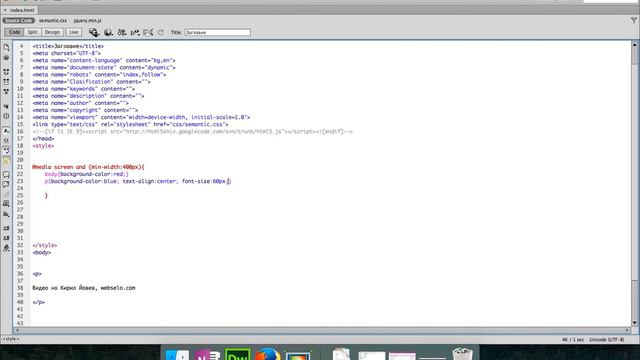This screenshot has width=640, height=360.
Task: Click the Expand All icon
Action: coord(6,92)
